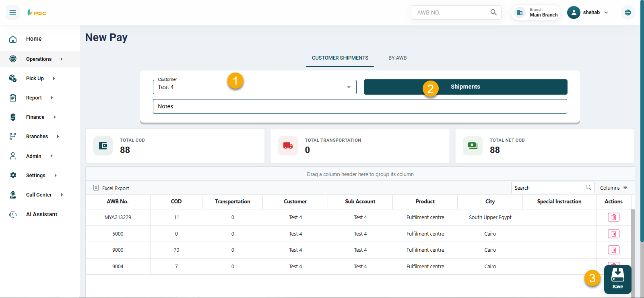The image size is (644, 298).
Task: Delete the MYA213229 shipment row
Action: click(x=613, y=217)
